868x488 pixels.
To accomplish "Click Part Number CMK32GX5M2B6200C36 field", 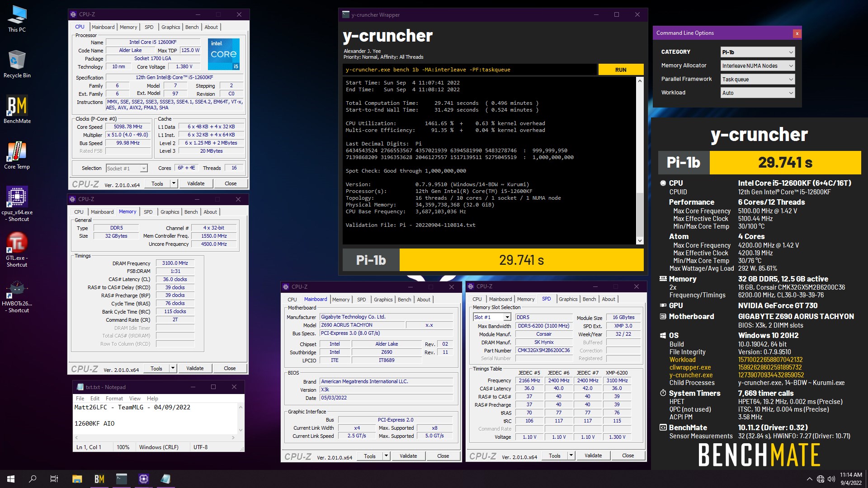I will [543, 350].
